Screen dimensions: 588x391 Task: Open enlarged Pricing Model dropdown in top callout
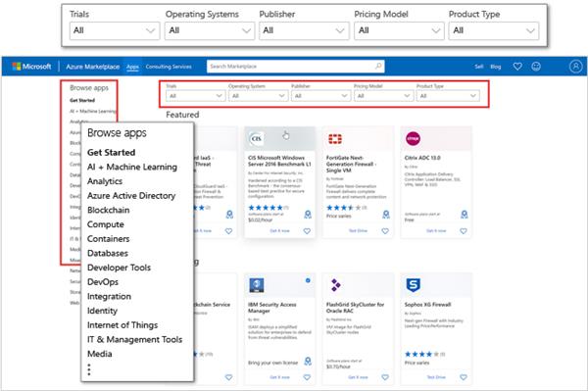(399, 30)
